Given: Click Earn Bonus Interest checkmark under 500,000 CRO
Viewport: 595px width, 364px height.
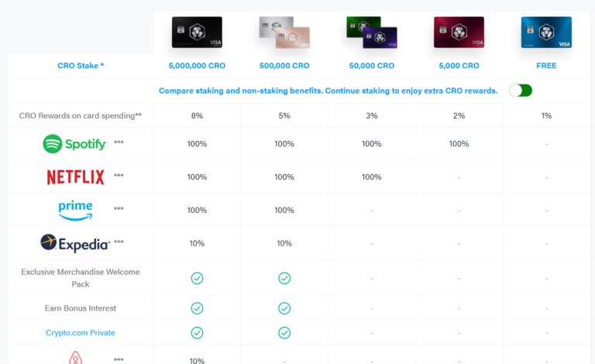Looking at the screenshot, I should click(x=284, y=308).
